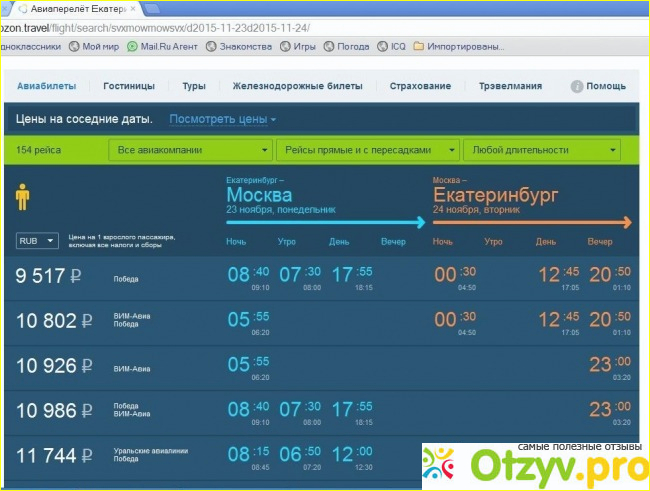The width and height of the screenshot is (650, 491).
Task: Open the Мой мир bookmark icon
Action: click(73, 46)
